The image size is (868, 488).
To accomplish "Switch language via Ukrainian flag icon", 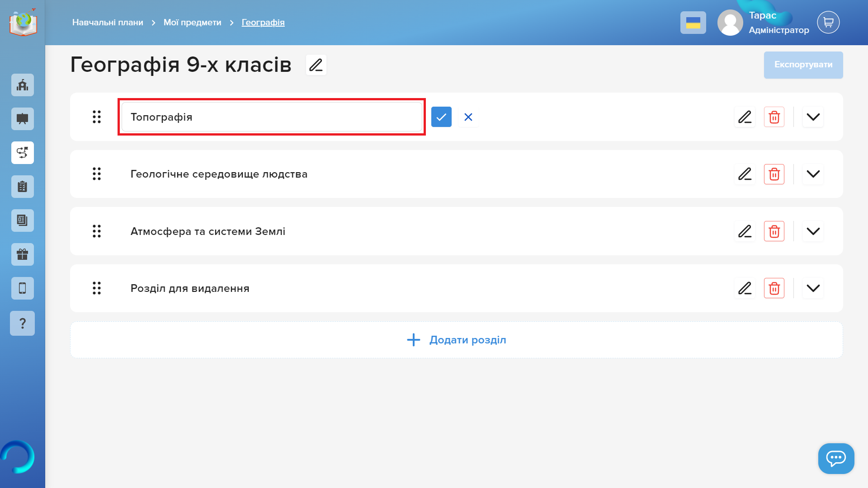I will point(693,23).
